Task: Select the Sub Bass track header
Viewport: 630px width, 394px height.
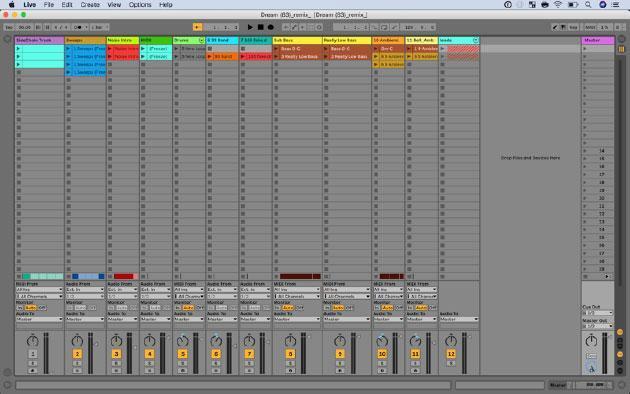Action: (x=297, y=40)
